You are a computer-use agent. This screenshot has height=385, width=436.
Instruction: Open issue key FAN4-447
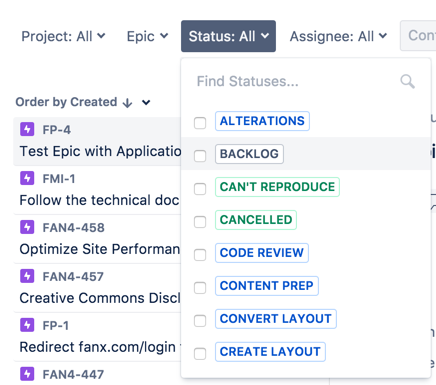coord(73,374)
